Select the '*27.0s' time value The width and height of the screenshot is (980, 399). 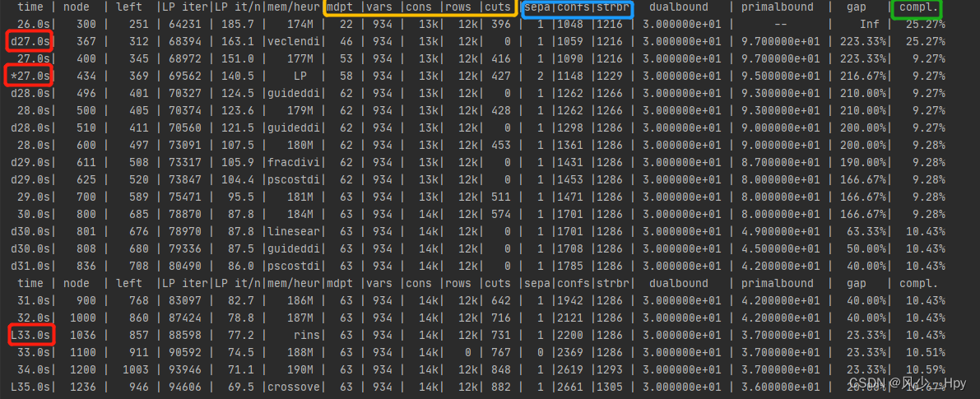(30, 77)
